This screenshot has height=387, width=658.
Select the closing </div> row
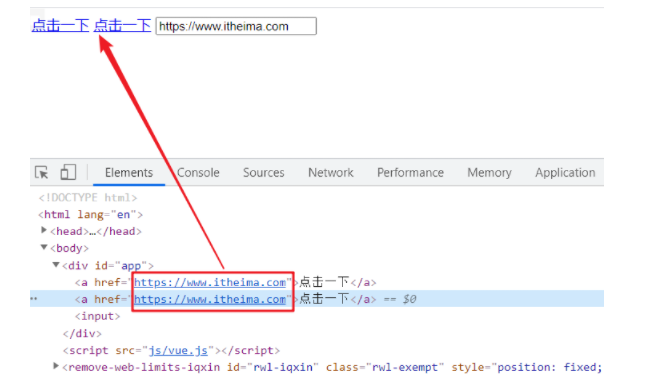tap(82, 333)
